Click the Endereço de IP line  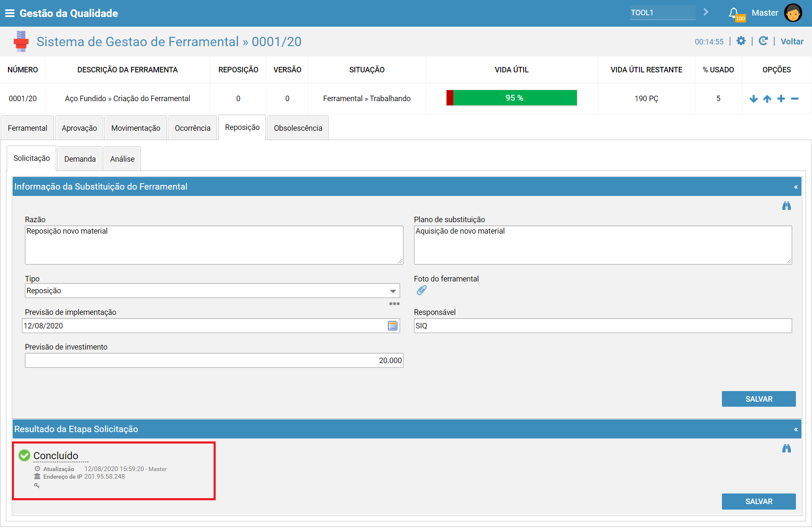click(x=80, y=477)
